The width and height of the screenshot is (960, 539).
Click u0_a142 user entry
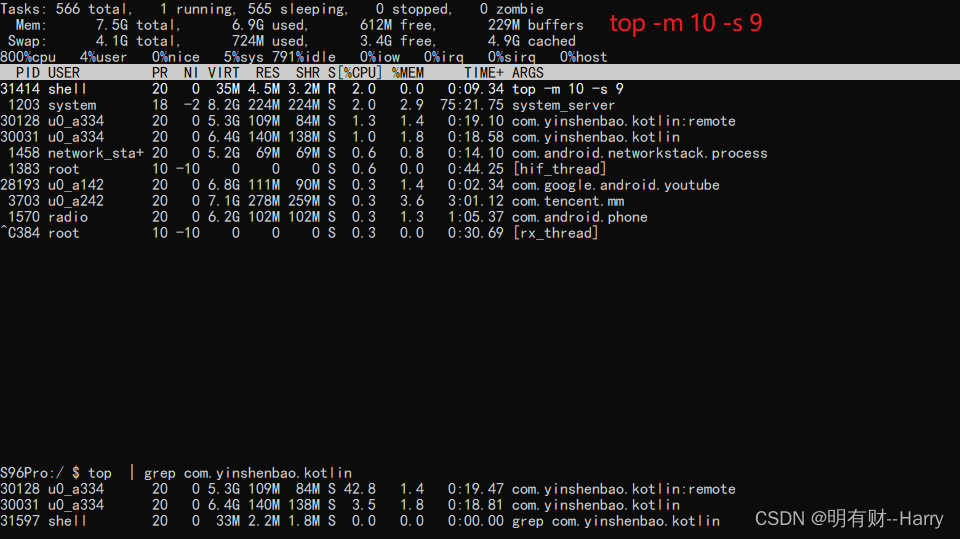point(75,185)
